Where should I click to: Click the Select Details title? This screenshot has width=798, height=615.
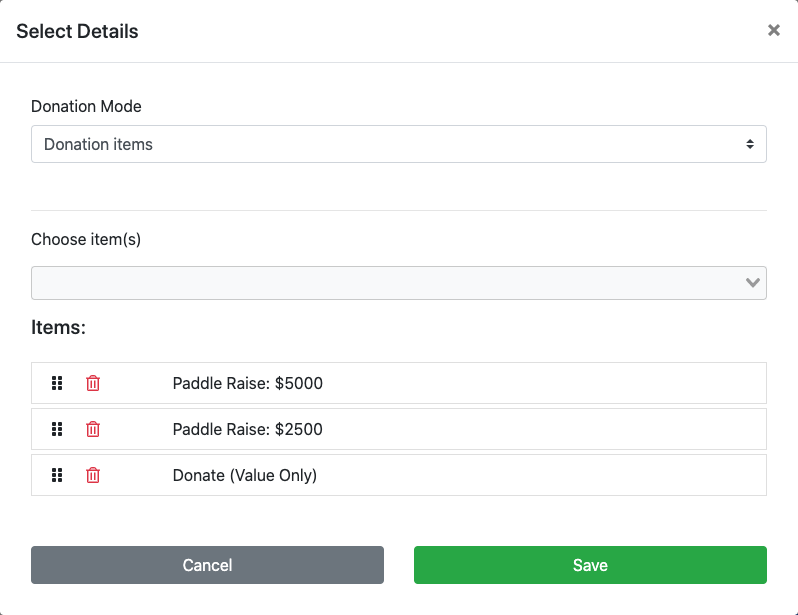click(x=77, y=31)
